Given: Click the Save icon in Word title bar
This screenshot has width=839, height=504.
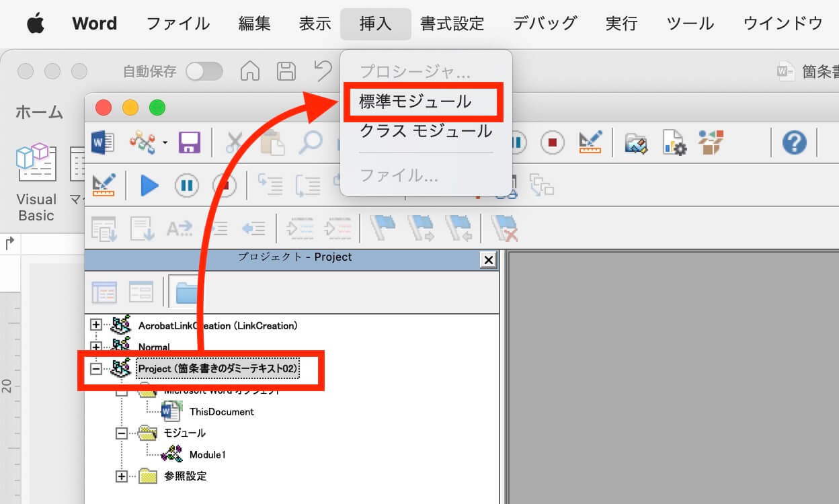Looking at the screenshot, I should click(x=287, y=71).
